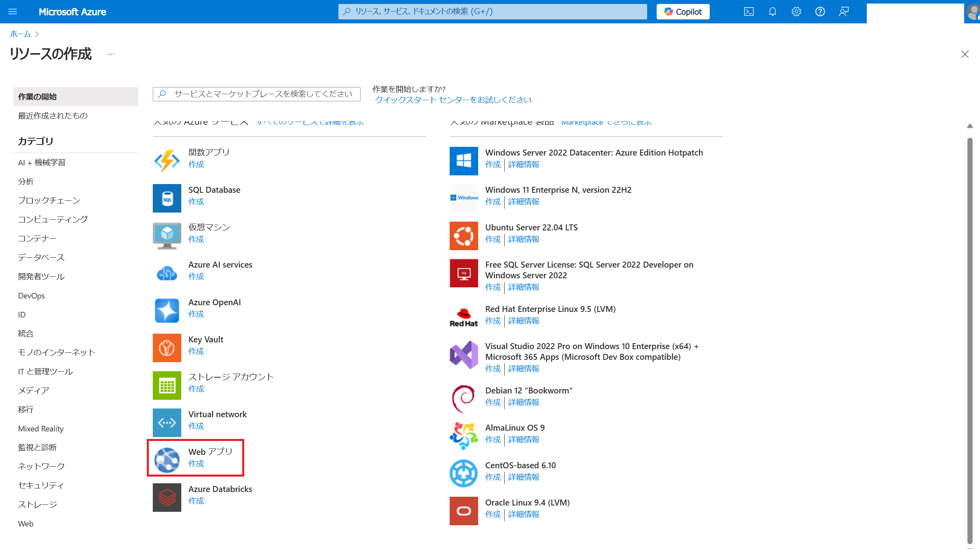980x549 pixels.
Task: Click the ホーム breadcrumb link
Action: tap(20, 34)
